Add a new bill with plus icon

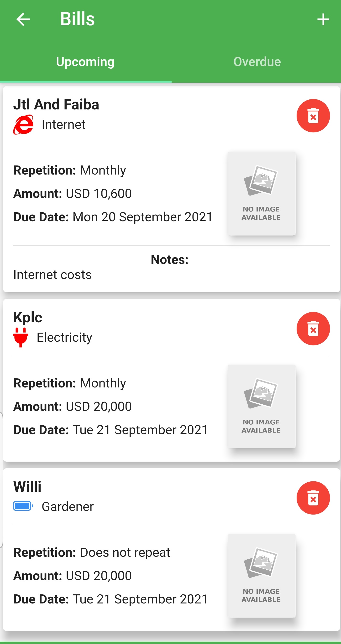323,19
